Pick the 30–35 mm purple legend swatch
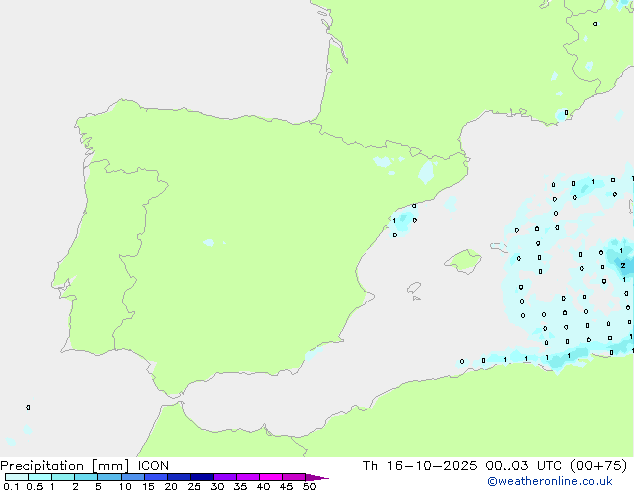 [x=225, y=477]
